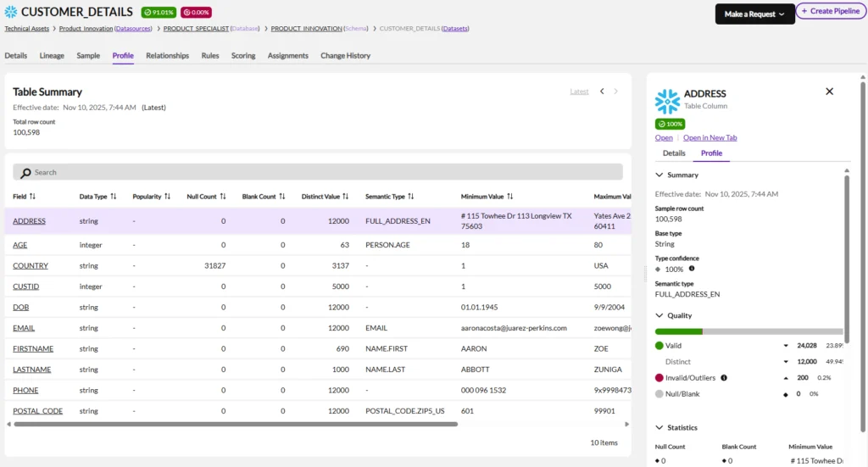Sort table by Field column
Image resolution: width=868 pixels, height=467 pixels.
click(x=32, y=196)
